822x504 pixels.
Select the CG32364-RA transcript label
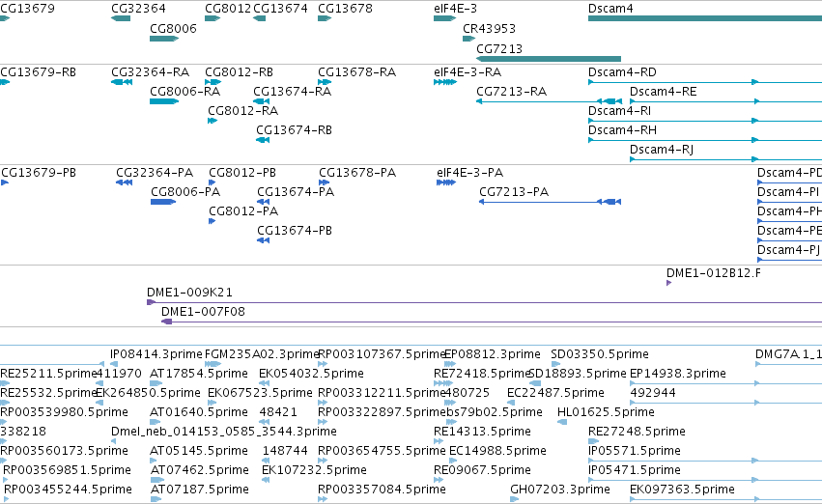tap(151, 72)
